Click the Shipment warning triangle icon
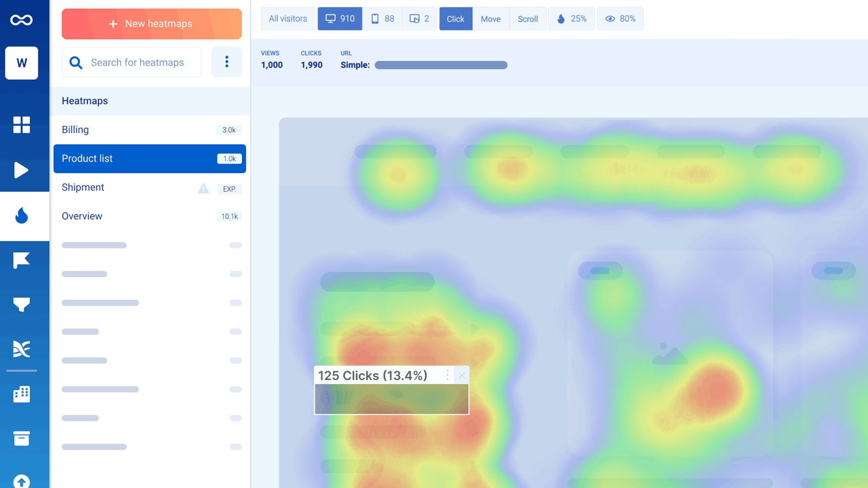 coord(203,188)
